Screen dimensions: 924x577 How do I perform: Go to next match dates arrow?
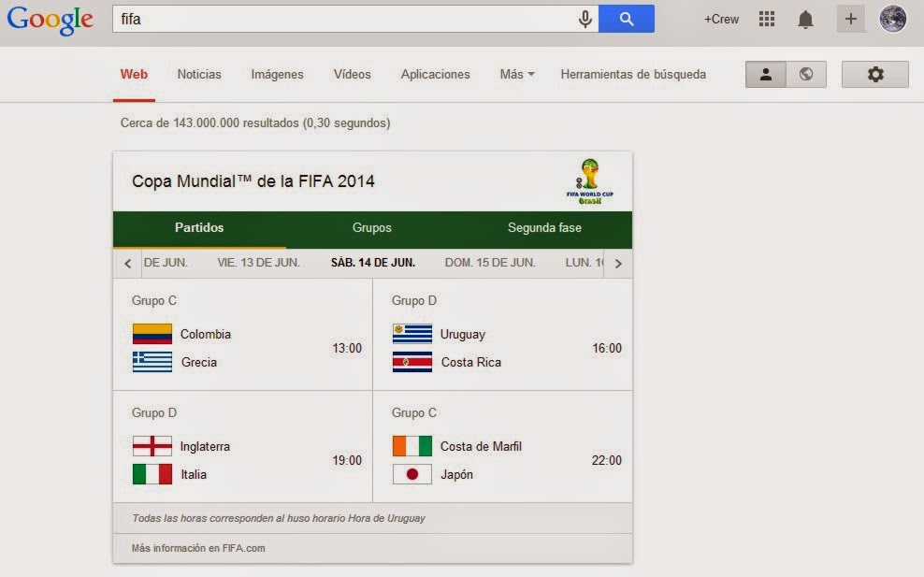coord(618,264)
